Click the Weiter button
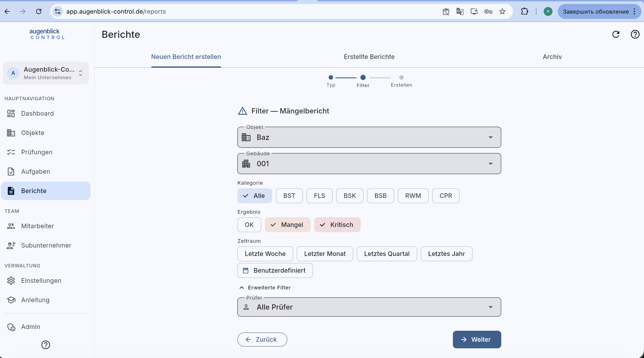 coord(477,340)
